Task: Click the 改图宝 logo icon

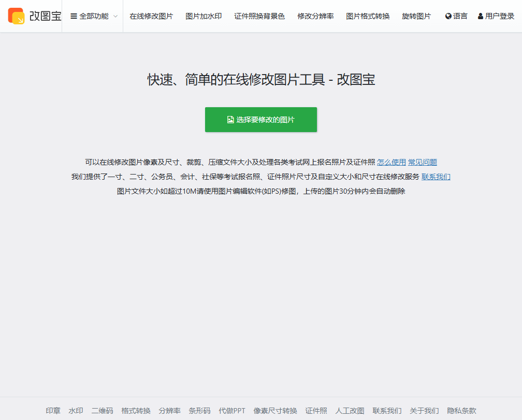Action: click(x=17, y=16)
